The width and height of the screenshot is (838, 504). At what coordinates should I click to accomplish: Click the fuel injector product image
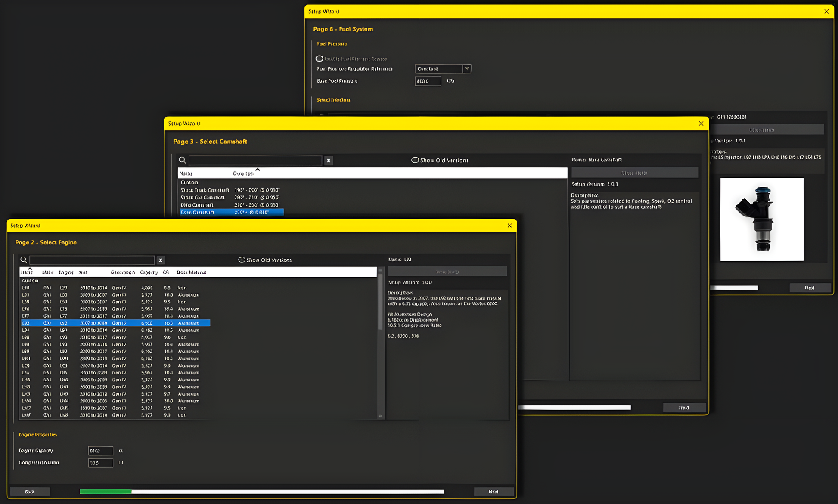[x=762, y=219]
